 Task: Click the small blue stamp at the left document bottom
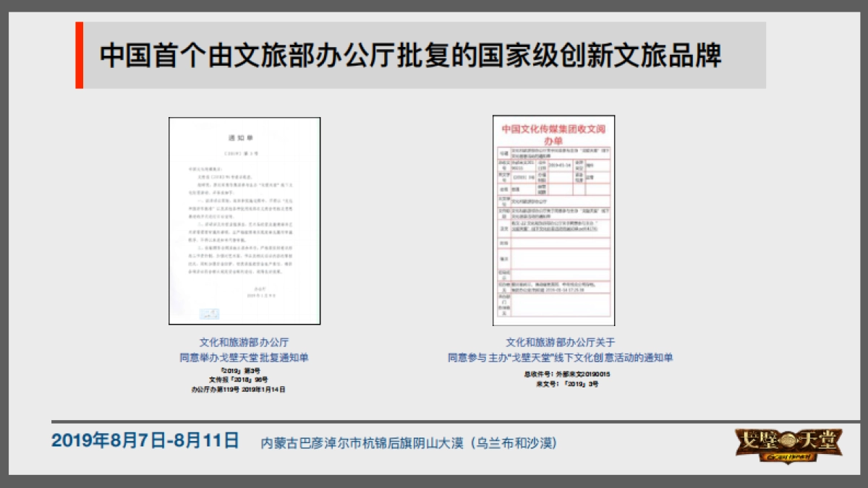coord(210,314)
